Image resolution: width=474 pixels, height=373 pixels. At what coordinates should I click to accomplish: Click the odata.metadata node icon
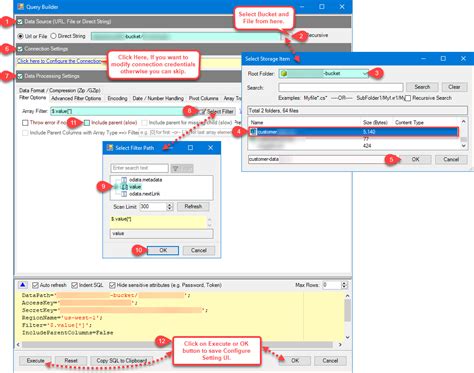point(124,180)
